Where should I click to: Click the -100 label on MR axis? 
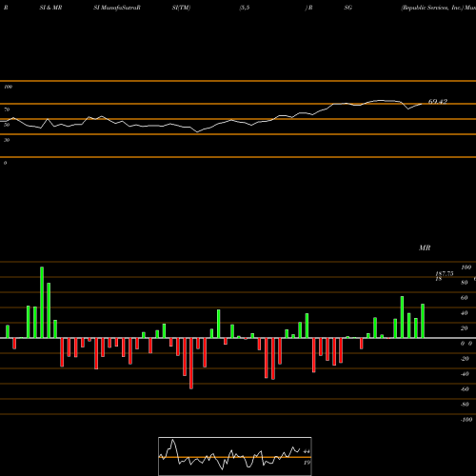tap(466, 420)
